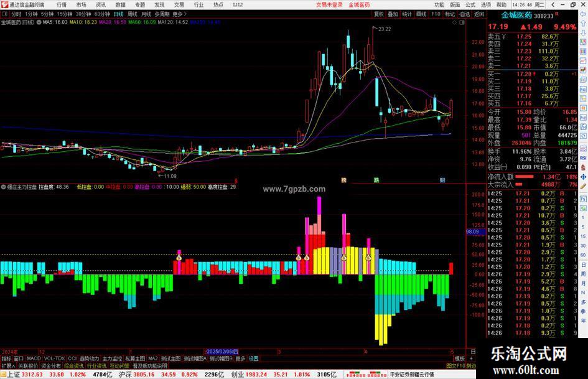Click the down arrow icon in right sidebar
This screenshot has height=379, width=588.
[583, 33]
